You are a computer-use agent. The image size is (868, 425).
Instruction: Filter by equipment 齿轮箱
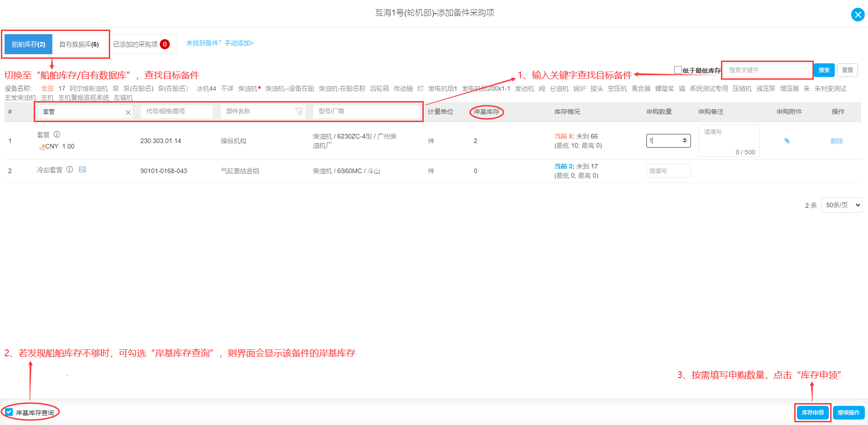click(380, 88)
